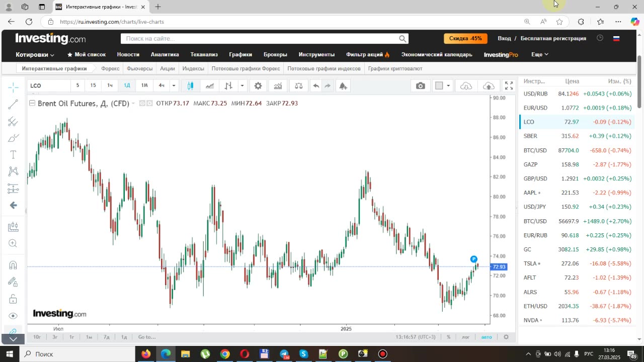644x362 pixels.
Task: Open Brent Oil Futures title dropdown arrow
Action: pos(133,104)
